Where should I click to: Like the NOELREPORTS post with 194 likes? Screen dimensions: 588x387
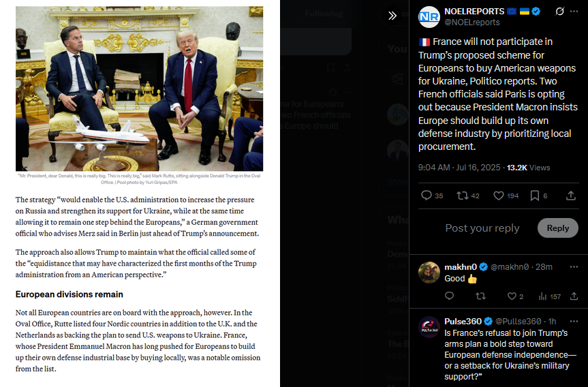coord(506,196)
